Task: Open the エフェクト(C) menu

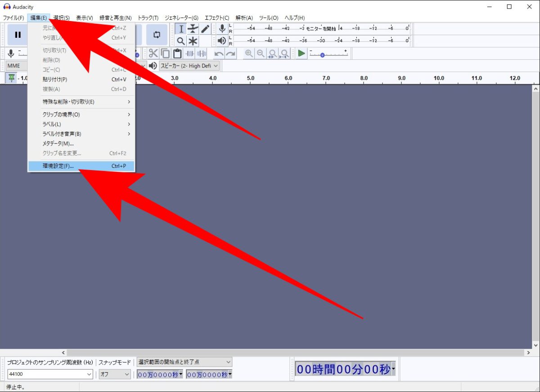Action: tap(216, 18)
